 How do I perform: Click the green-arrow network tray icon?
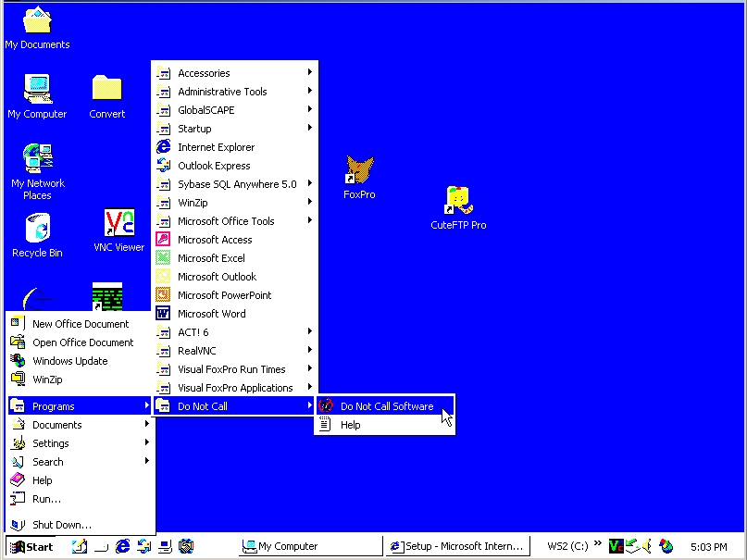pyautogui.click(x=631, y=546)
